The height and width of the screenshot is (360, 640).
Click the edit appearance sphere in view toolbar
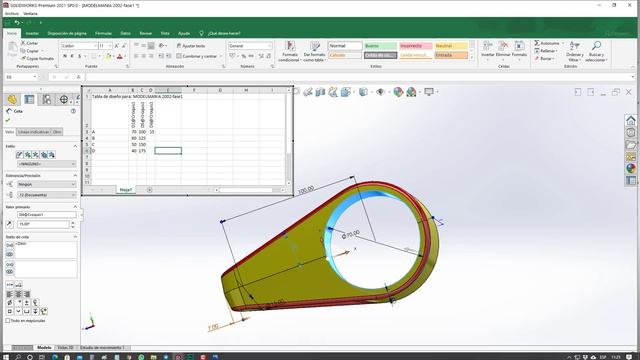point(398,92)
